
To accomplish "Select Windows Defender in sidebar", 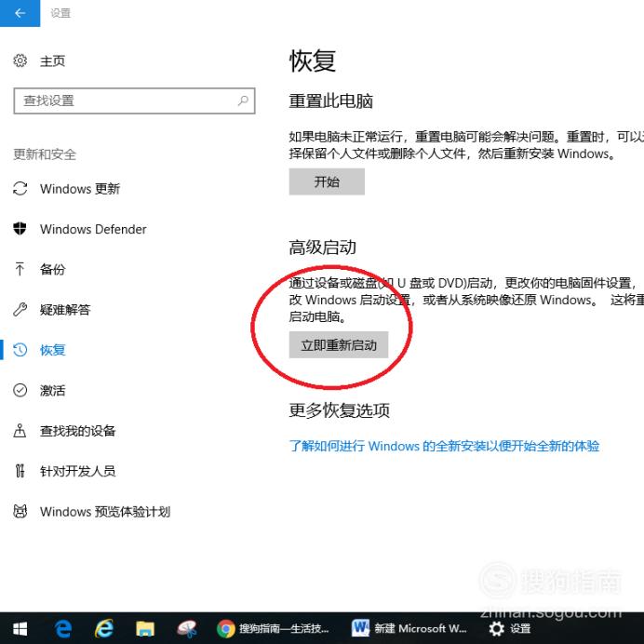I will [93, 229].
